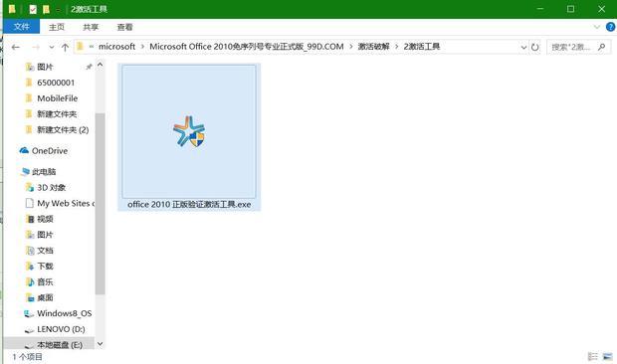The image size is (617, 364).
Task: Toggle the quick access properties checkmark icon
Action: 33,9
